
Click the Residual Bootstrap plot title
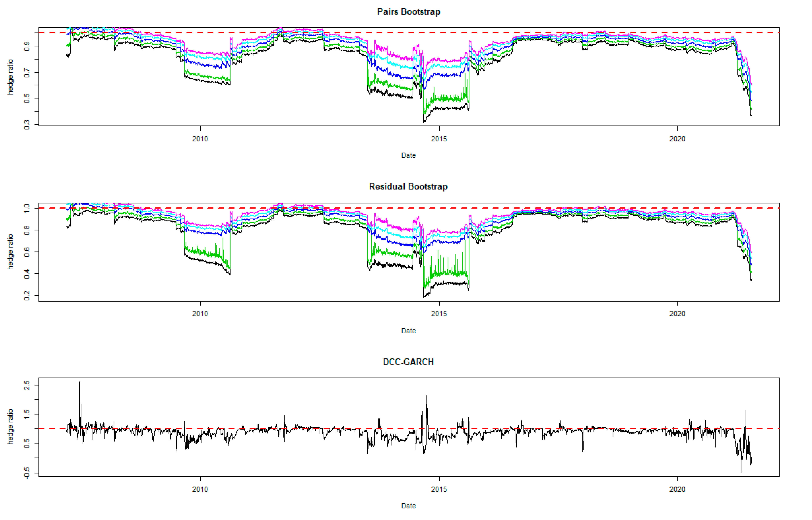click(x=408, y=186)
